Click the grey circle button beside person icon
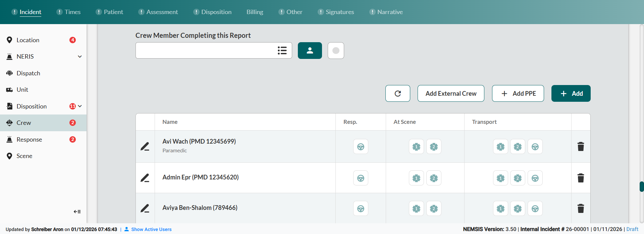The image size is (644, 234). tap(336, 51)
